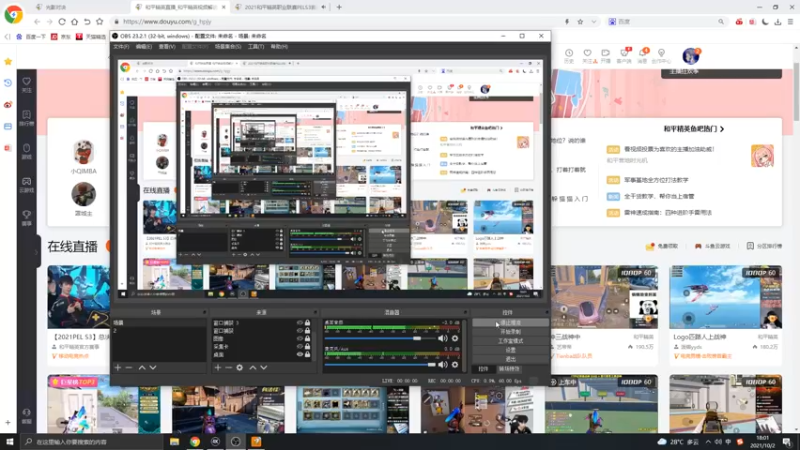Open Douyu following heart icon in header
Viewport: 800px width, 450px height.
tap(587, 55)
